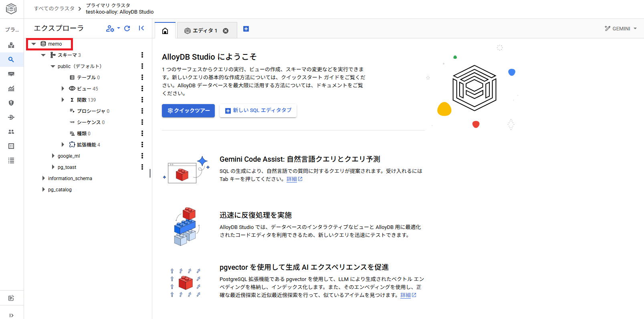Screen dimensions: 644x319
Task: Open the more menu for テーブル 0
Action: click(x=142, y=77)
